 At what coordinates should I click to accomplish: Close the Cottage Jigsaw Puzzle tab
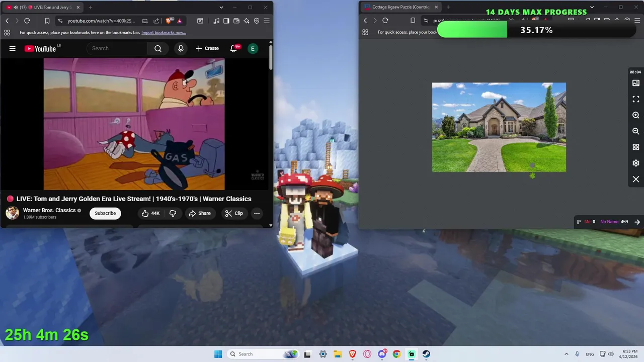tap(436, 7)
